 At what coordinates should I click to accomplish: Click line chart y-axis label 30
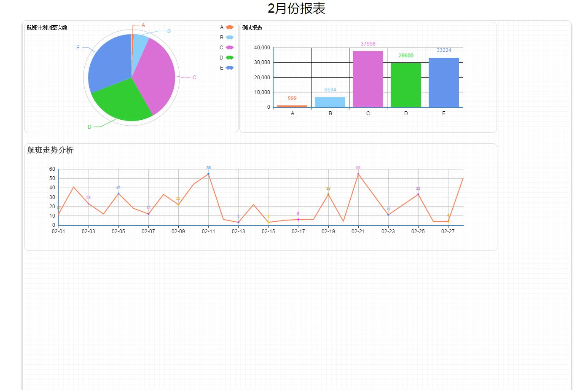click(52, 197)
